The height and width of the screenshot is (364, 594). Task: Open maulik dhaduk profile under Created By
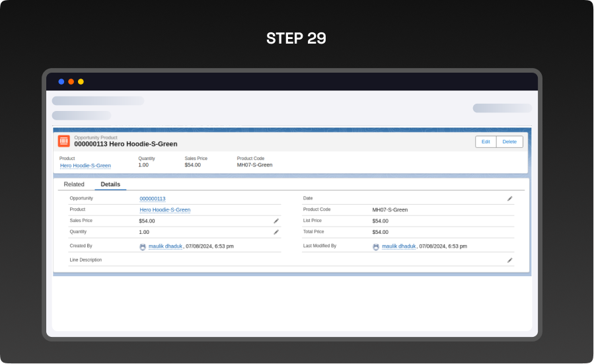pos(165,246)
